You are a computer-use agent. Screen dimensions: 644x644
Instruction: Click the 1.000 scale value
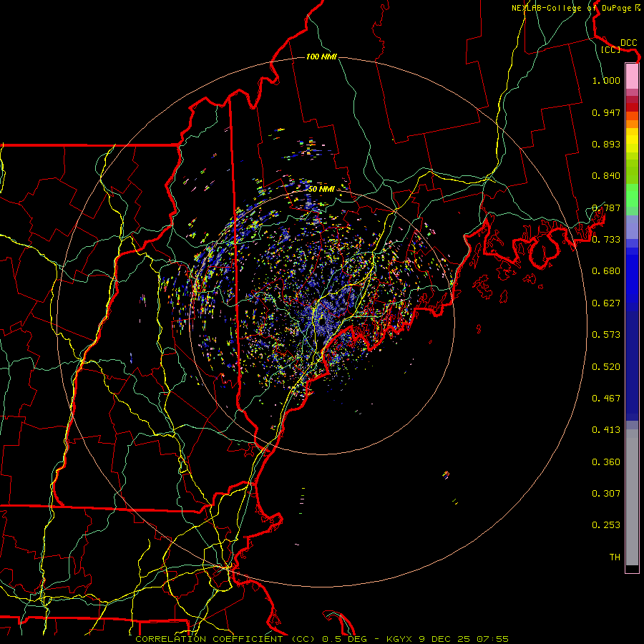tap(606, 80)
